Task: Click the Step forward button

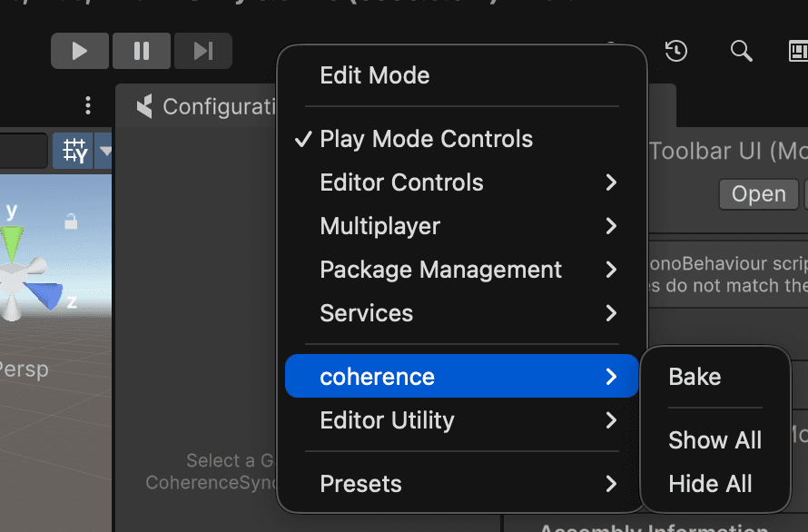Action: [x=202, y=51]
